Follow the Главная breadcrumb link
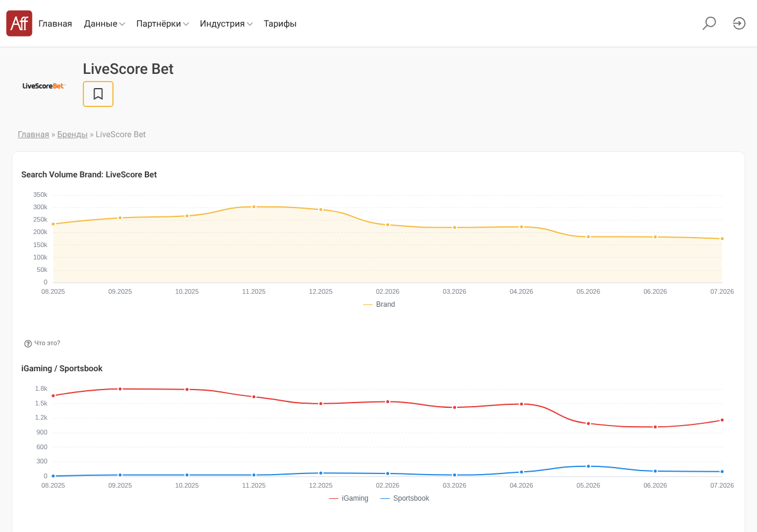This screenshot has height=532, width=757. [x=33, y=134]
